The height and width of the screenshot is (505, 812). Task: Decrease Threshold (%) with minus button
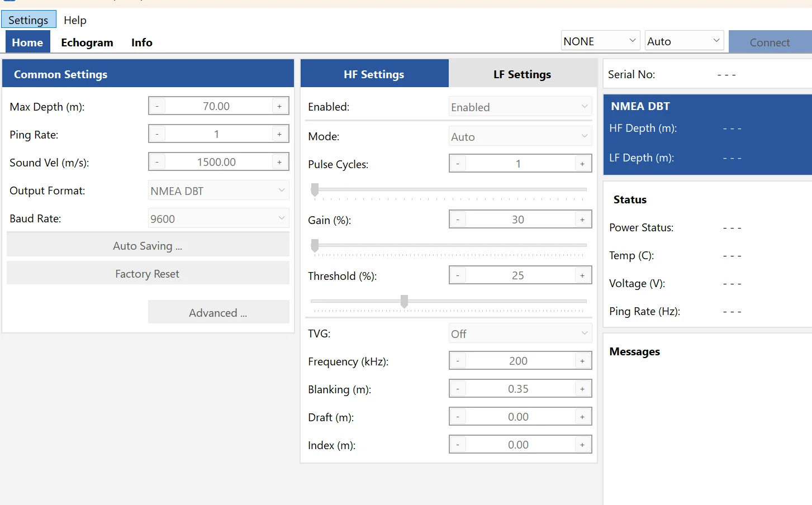coord(458,275)
